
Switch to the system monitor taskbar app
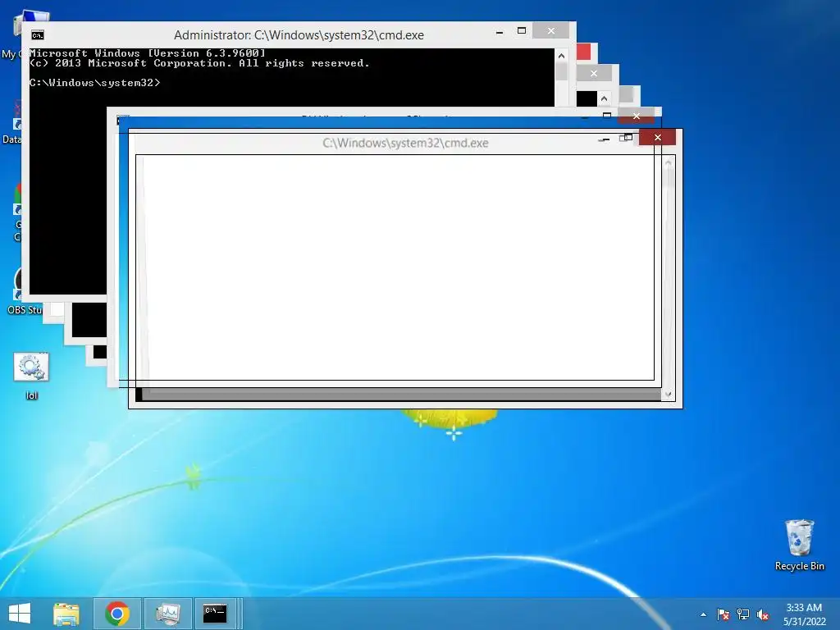point(167,614)
